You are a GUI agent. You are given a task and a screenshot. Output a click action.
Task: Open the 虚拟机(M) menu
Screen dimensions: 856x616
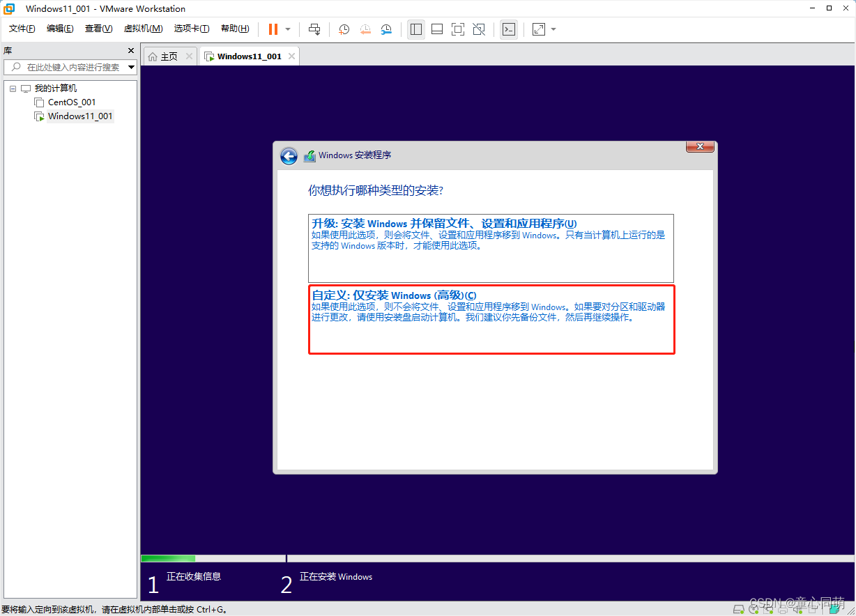coord(143,29)
